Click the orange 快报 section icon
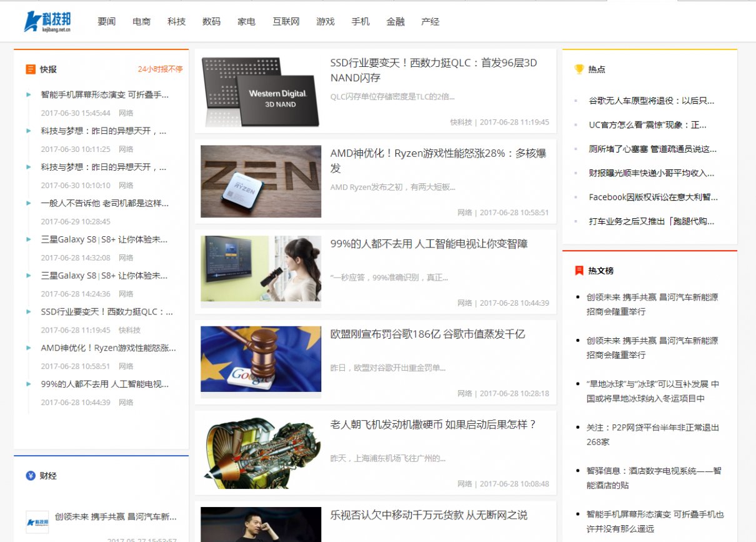The height and width of the screenshot is (542, 756). tap(31, 69)
